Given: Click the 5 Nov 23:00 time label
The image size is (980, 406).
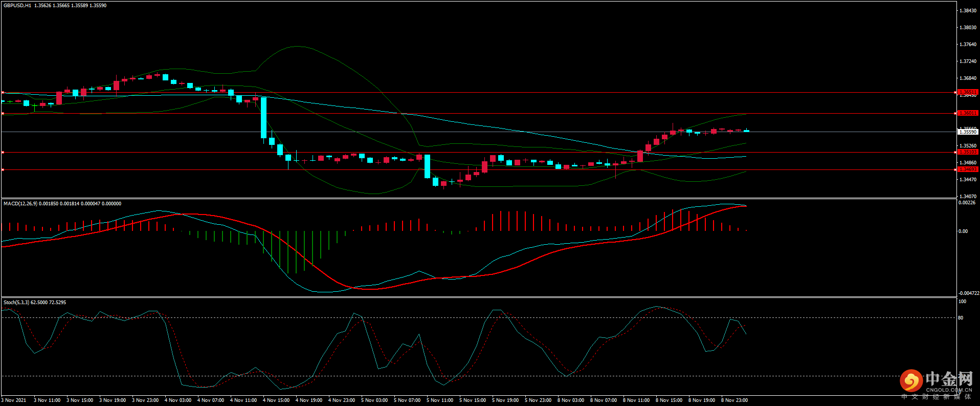Looking at the screenshot, I should tap(538, 400).
